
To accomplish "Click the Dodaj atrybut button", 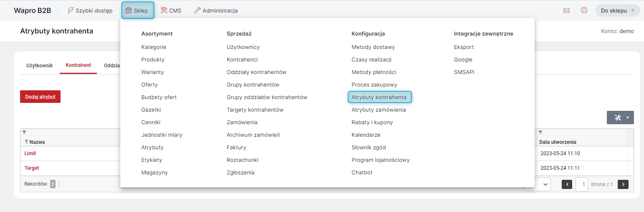I will click(x=40, y=97).
